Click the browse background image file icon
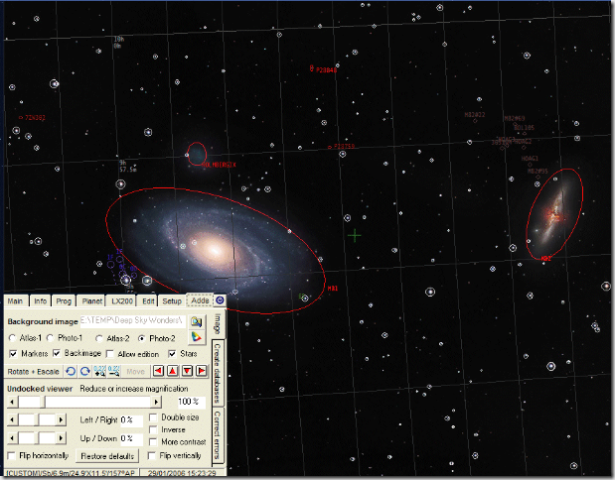The image size is (615, 480). 197,321
